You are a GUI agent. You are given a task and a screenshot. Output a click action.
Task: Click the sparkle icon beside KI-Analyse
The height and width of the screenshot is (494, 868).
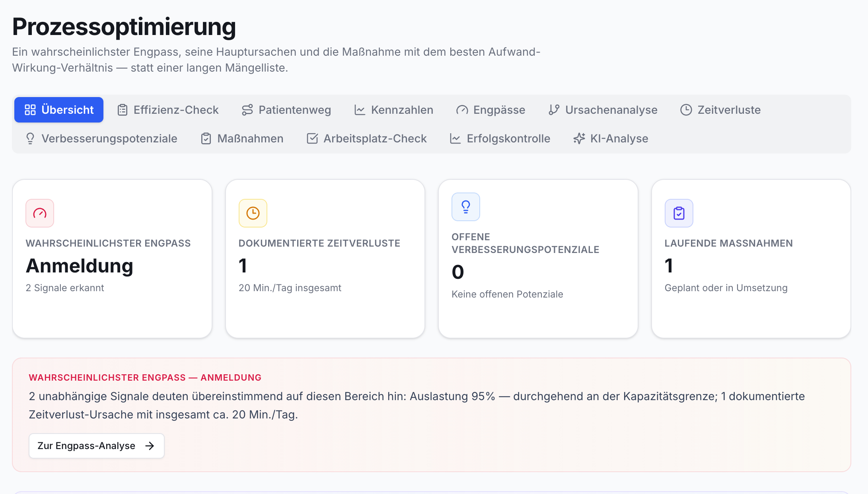579,138
